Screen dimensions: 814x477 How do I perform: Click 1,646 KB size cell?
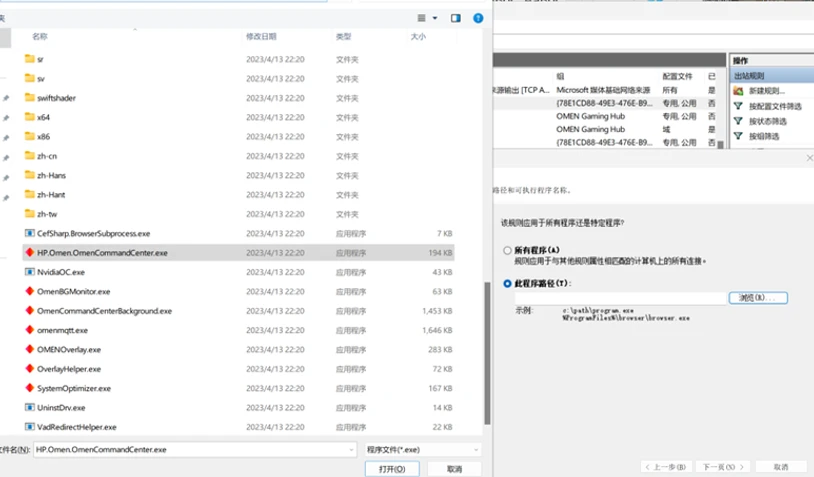[437, 330]
